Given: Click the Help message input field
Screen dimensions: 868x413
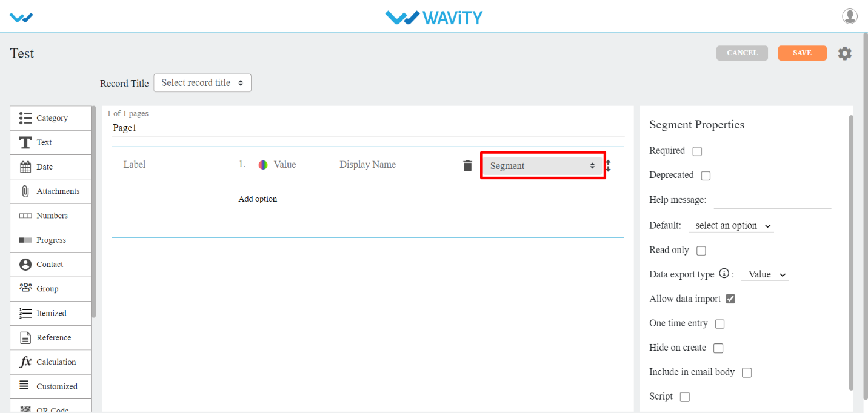Looking at the screenshot, I should tap(773, 200).
